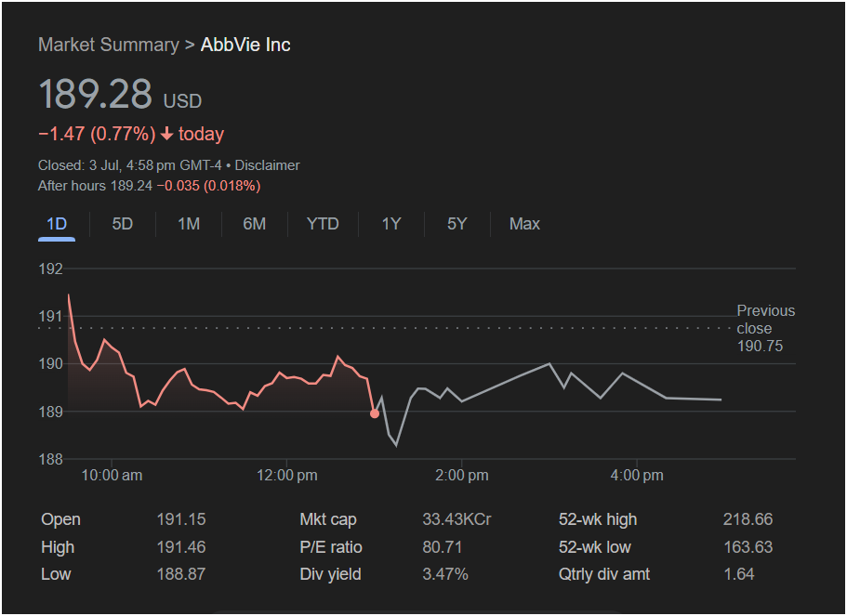
Task: Click the Qtrly div amt label
Action: pos(604,574)
